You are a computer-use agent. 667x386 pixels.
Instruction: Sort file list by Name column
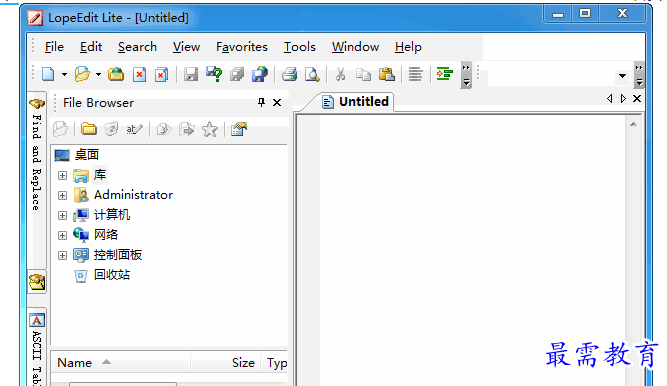(120, 363)
